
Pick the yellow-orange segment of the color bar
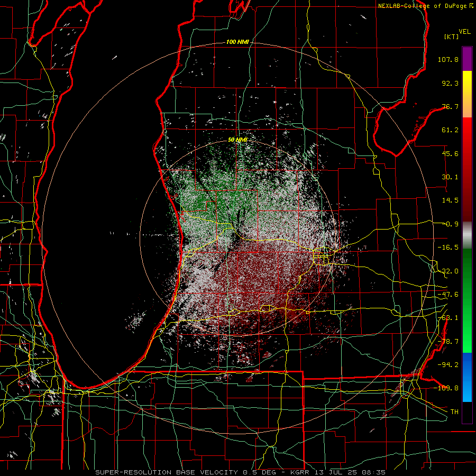click(467, 94)
